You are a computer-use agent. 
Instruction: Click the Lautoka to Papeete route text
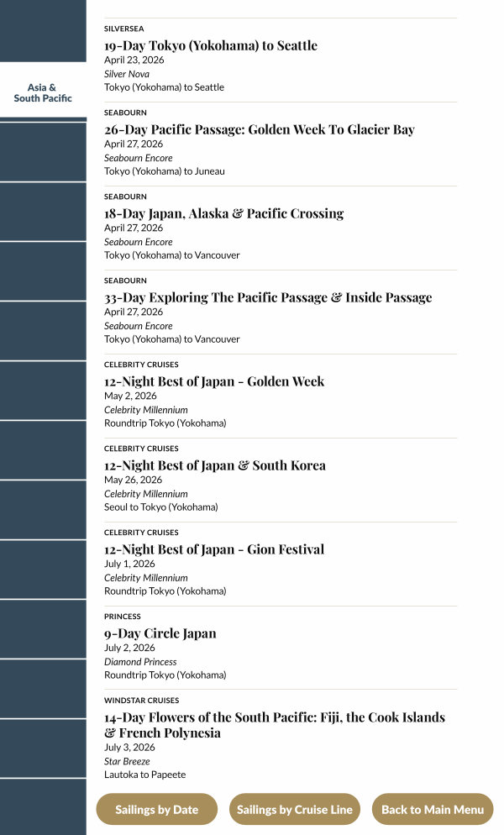144,775
